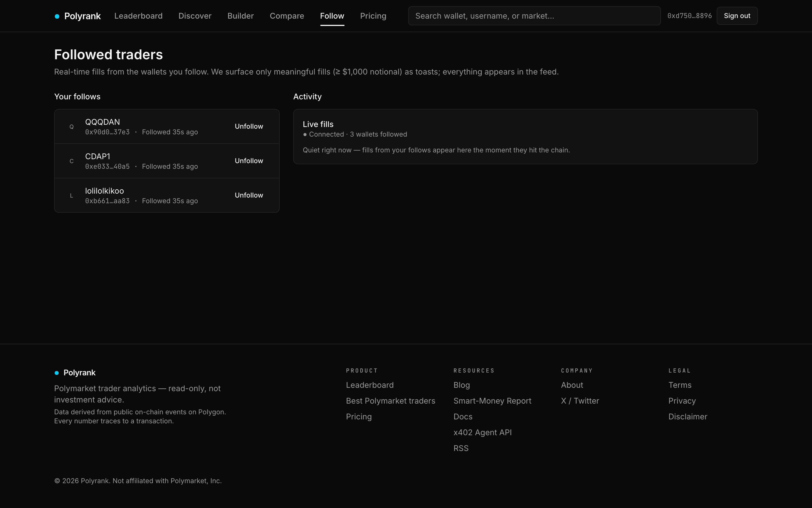
Task: Click the Polyrank logo in the header
Action: [x=78, y=16]
